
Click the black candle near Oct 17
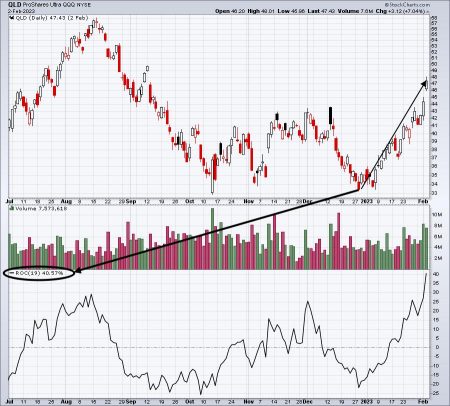point(220,149)
